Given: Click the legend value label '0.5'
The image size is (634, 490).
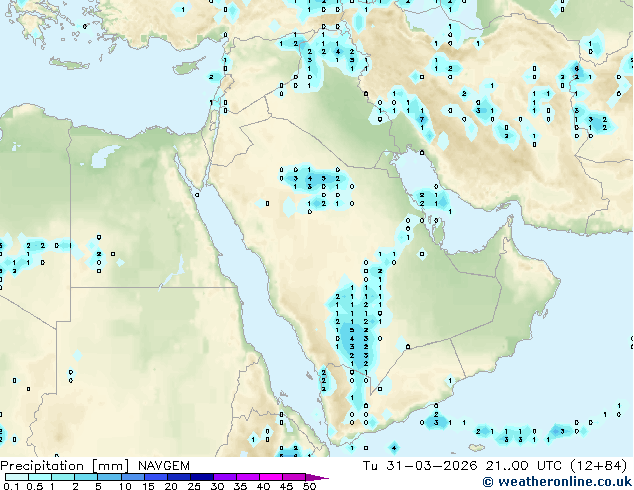Looking at the screenshot, I should click(34, 486).
